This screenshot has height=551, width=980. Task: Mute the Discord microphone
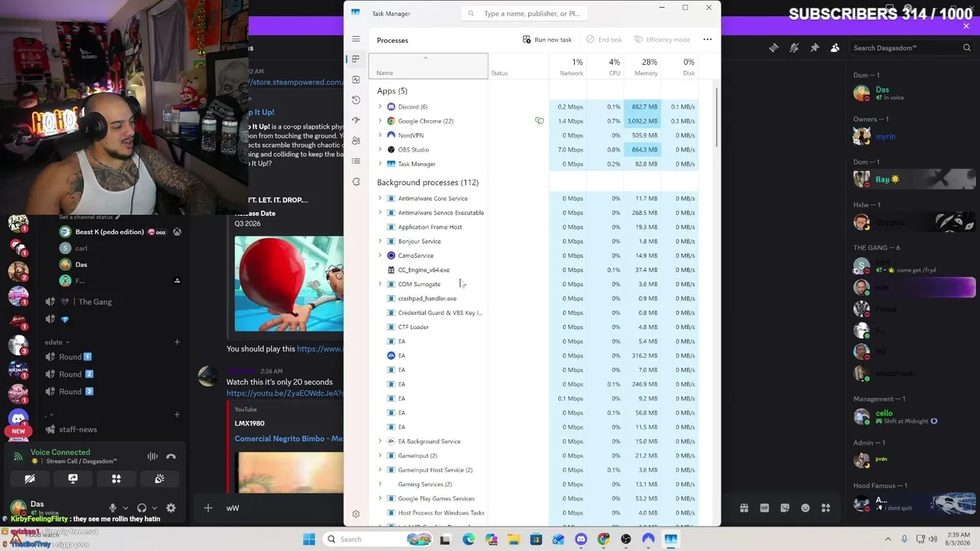point(113,508)
